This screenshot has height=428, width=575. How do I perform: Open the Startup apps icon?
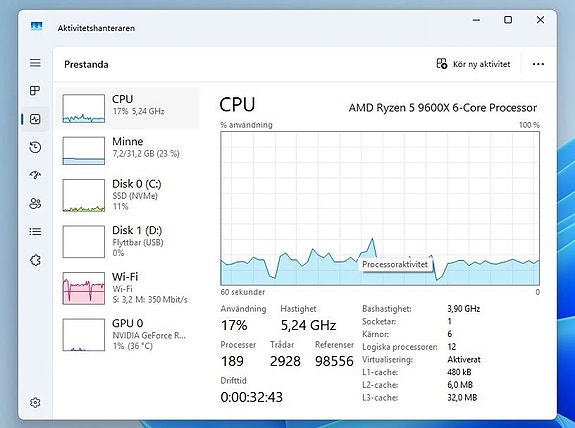click(x=35, y=175)
